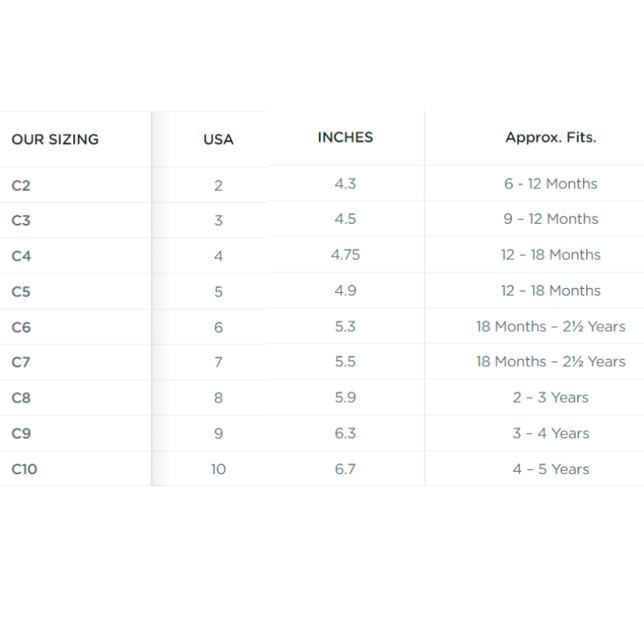Select the C10 size row label
Viewport: 644px width, 644px height.
tap(24, 469)
